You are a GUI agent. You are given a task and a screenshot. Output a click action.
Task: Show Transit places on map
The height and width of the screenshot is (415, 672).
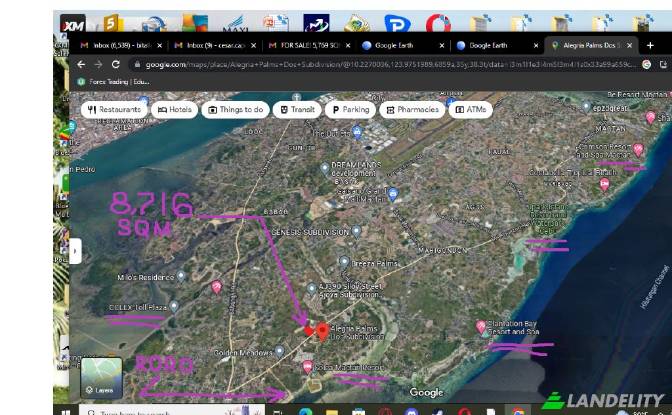pos(298,109)
